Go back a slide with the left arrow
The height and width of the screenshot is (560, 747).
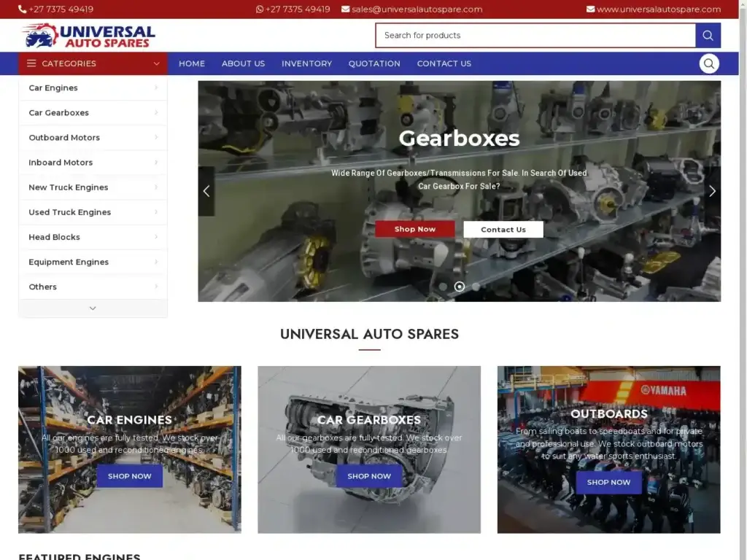point(206,191)
